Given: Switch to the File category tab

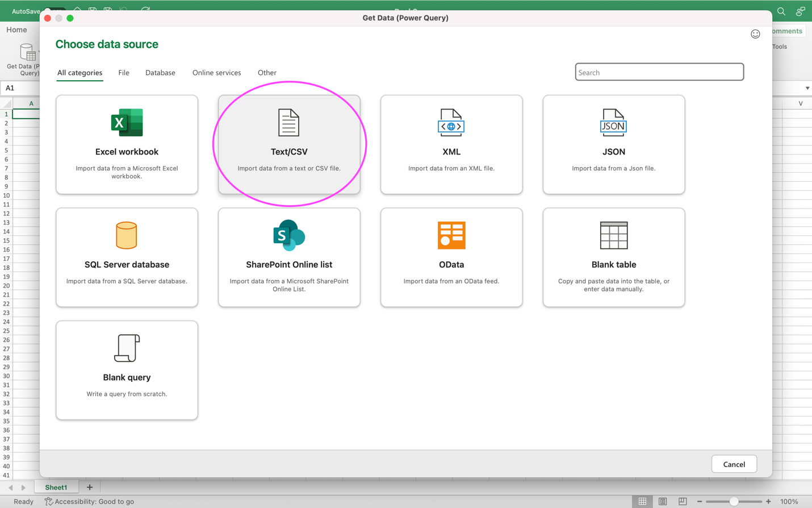Looking at the screenshot, I should pyautogui.click(x=124, y=73).
